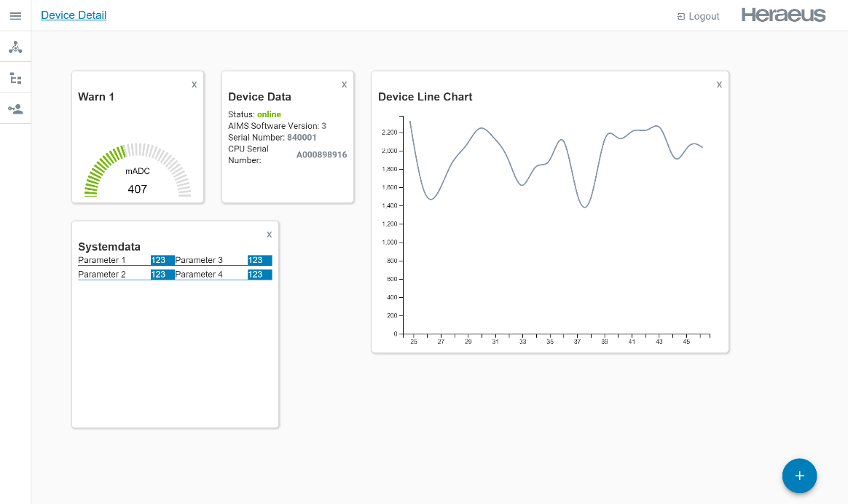Click the Device Detail breadcrumb link
This screenshot has width=848, height=504.
(74, 15)
